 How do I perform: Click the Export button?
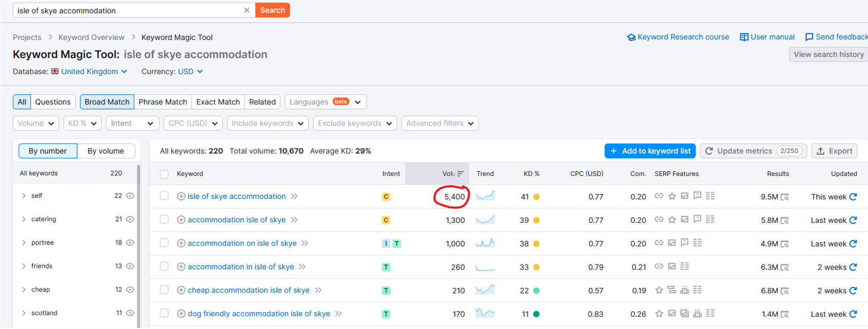pyautogui.click(x=835, y=151)
